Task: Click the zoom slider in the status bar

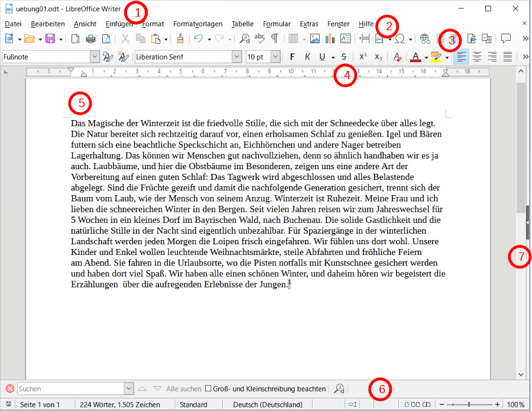Action: tap(470, 404)
